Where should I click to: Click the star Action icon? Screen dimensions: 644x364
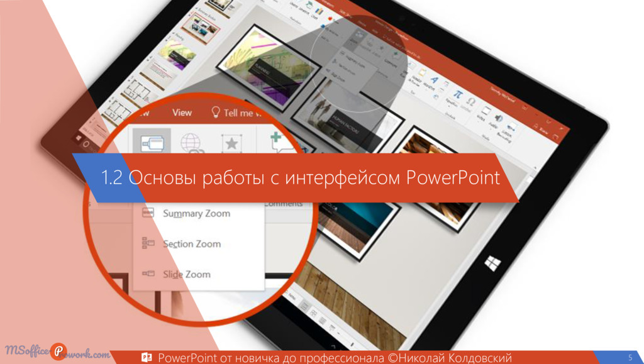click(231, 143)
